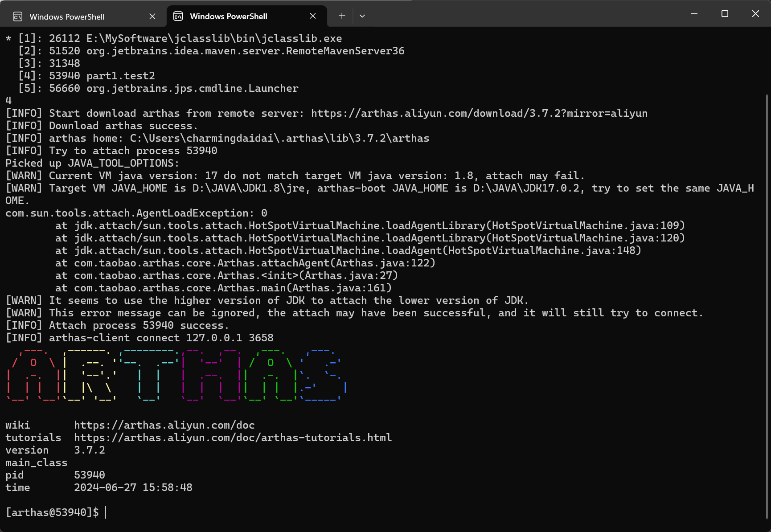The width and height of the screenshot is (771, 532).
Task: Open the arthas wiki doc URL
Action: click(x=164, y=425)
